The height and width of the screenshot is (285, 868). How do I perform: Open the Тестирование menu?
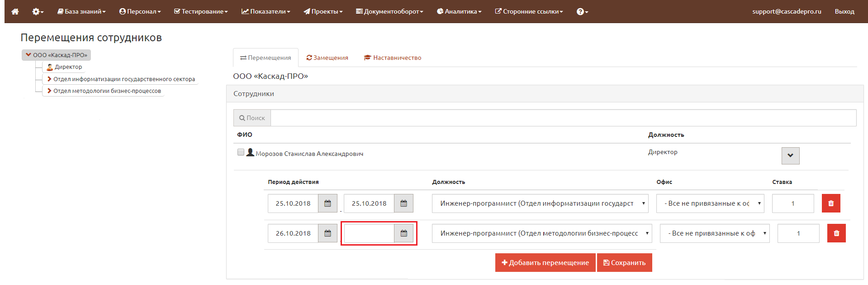point(201,11)
